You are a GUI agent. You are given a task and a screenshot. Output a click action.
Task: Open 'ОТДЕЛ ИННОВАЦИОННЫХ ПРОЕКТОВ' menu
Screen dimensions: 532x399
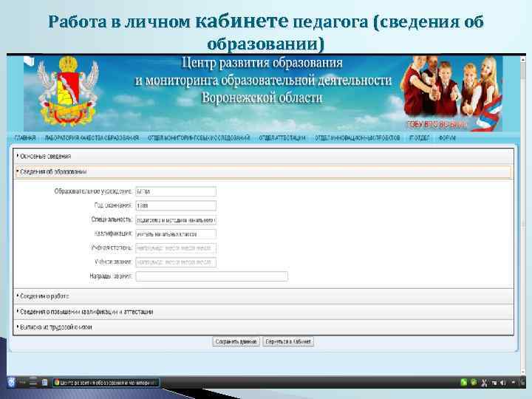coord(358,137)
